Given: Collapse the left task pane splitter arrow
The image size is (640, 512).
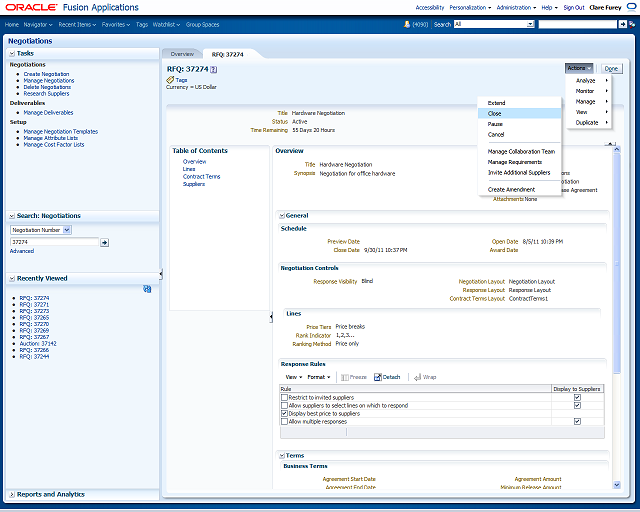Looking at the screenshot, I should click(161, 274).
